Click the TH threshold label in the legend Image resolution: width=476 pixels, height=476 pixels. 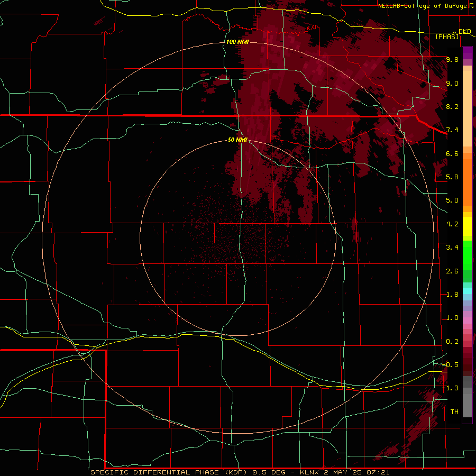454,411
